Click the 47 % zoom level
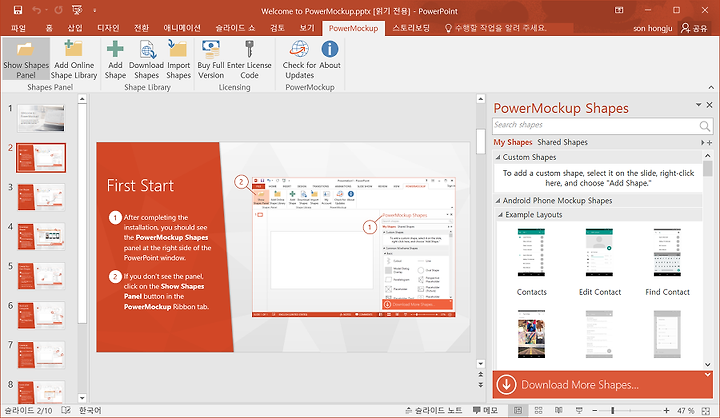 (686, 411)
